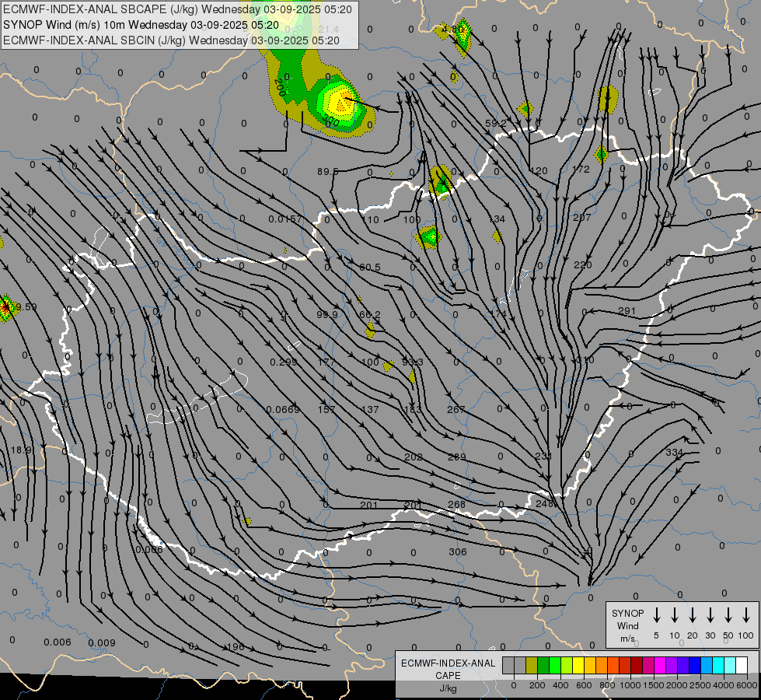Select the olive swatch in CAPE color scale
Image resolution: width=761 pixels, height=700 pixels.
click(x=532, y=665)
